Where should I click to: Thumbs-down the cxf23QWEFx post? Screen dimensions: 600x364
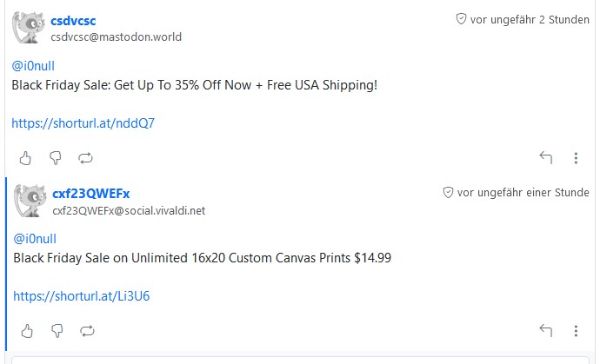pyautogui.click(x=57, y=330)
